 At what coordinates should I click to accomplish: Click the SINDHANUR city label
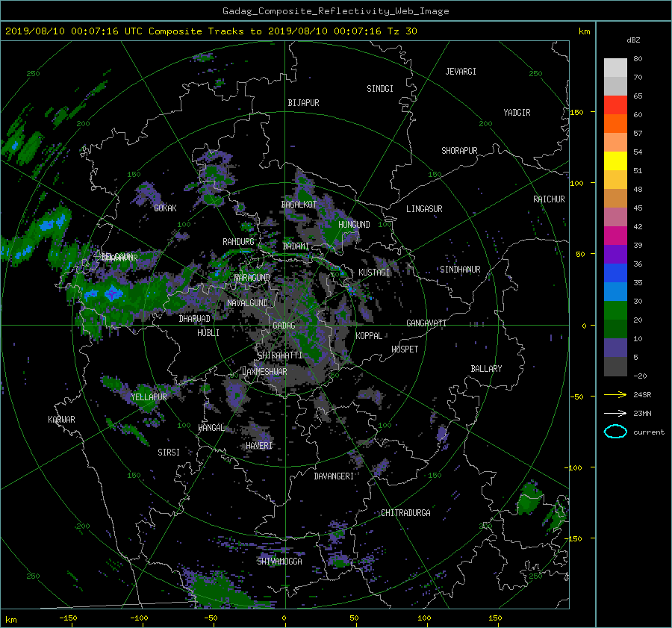click(460, 270)
